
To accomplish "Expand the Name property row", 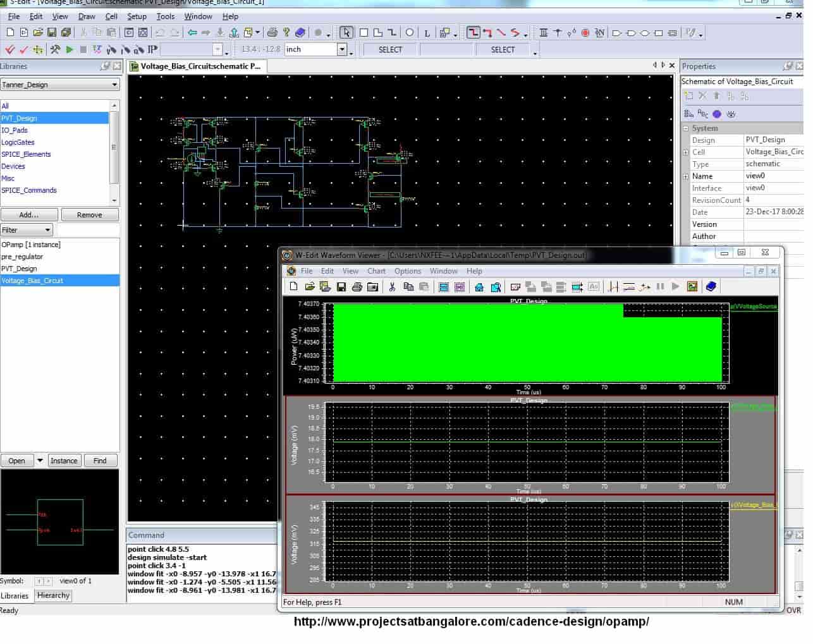I will 685,176.
